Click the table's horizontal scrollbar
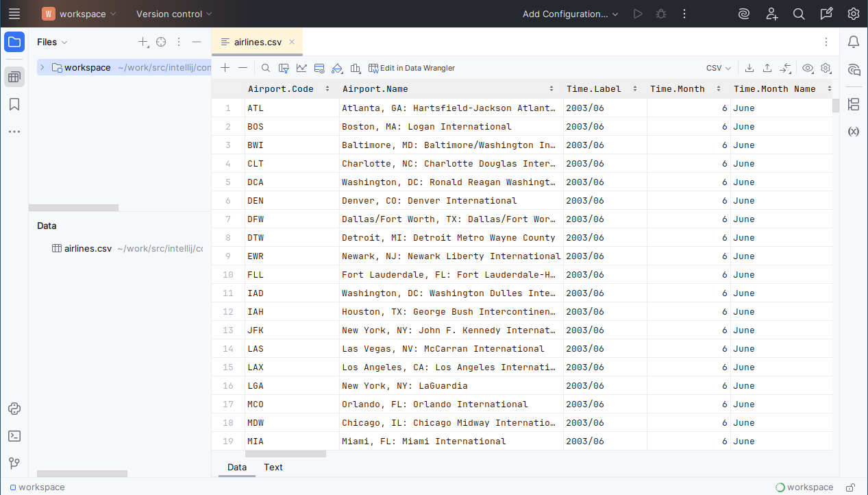This screenshot has width=868, height=495. pyautogui.click(x=286, y=453)
